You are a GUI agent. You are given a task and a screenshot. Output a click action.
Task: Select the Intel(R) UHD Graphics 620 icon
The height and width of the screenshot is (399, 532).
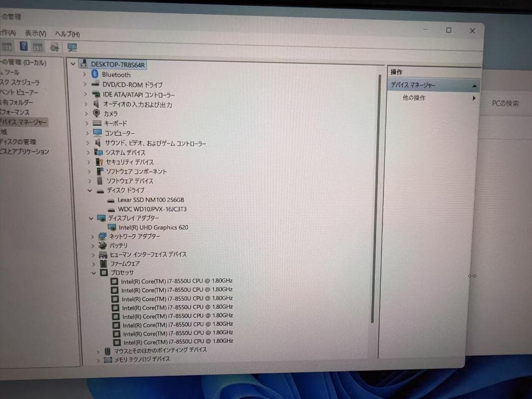tap(111, 227)
